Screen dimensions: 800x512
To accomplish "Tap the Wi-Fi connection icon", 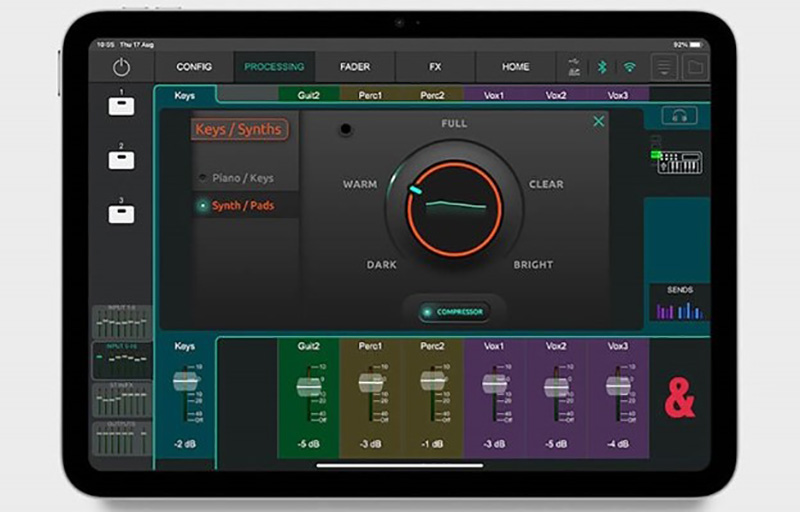I will pos(630,67).
